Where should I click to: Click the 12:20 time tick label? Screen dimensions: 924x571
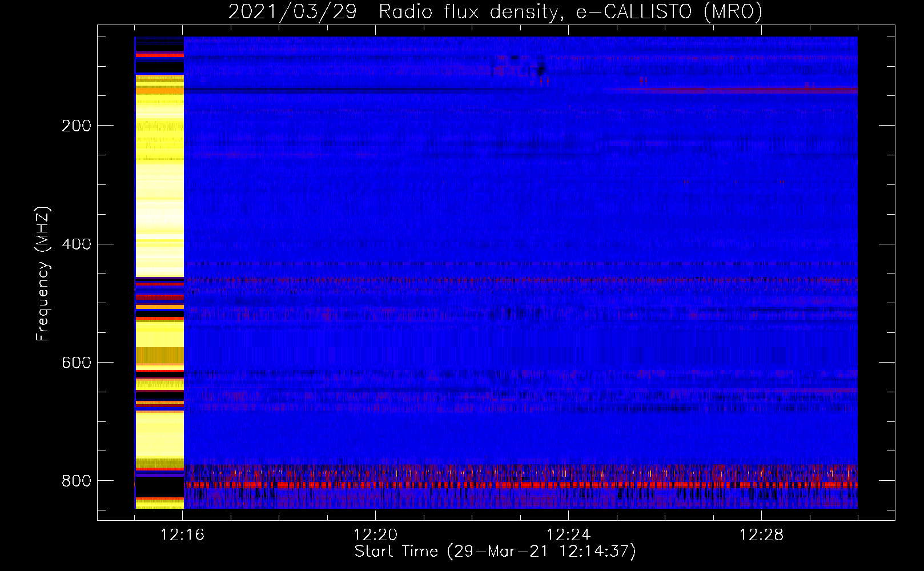375,535
